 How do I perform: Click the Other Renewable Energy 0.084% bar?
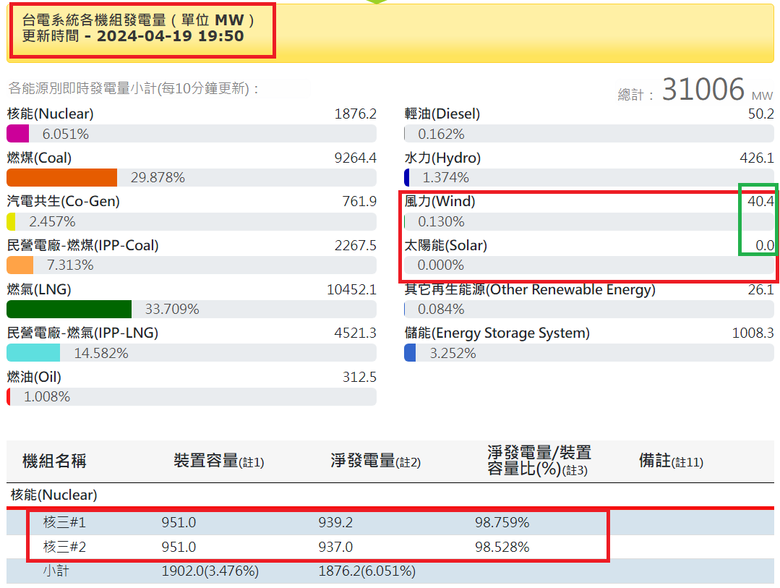[x=589, y=309]
